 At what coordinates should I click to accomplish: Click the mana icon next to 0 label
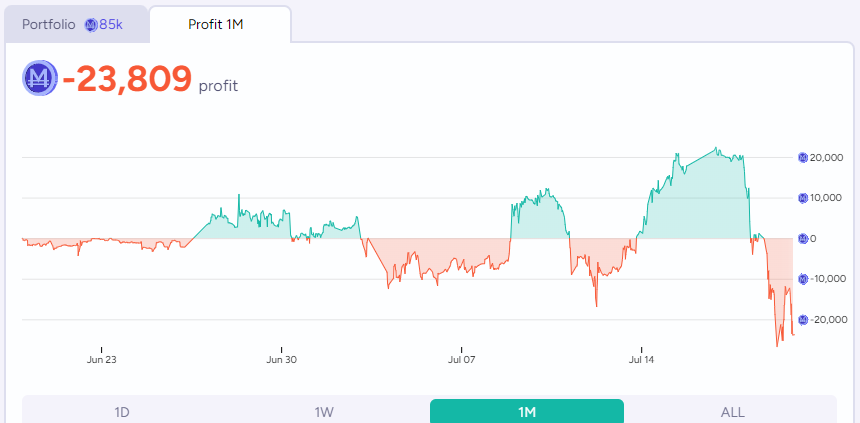[x=803, y=239]
